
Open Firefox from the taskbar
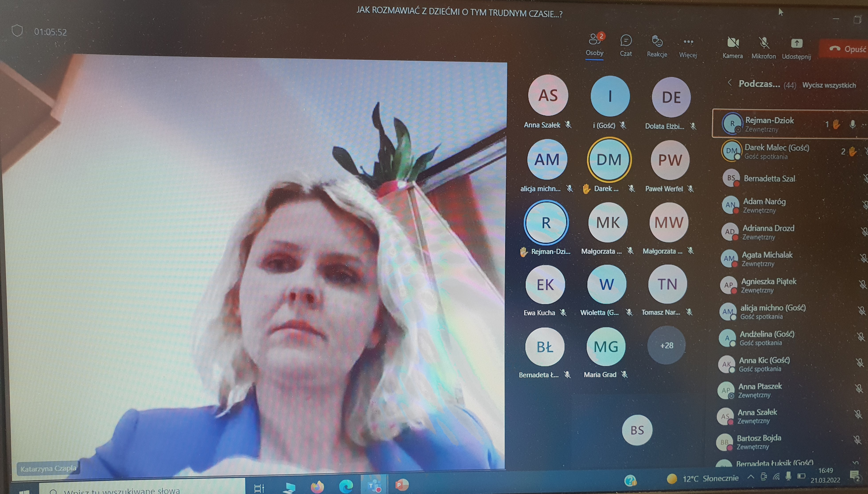(317, 487)
